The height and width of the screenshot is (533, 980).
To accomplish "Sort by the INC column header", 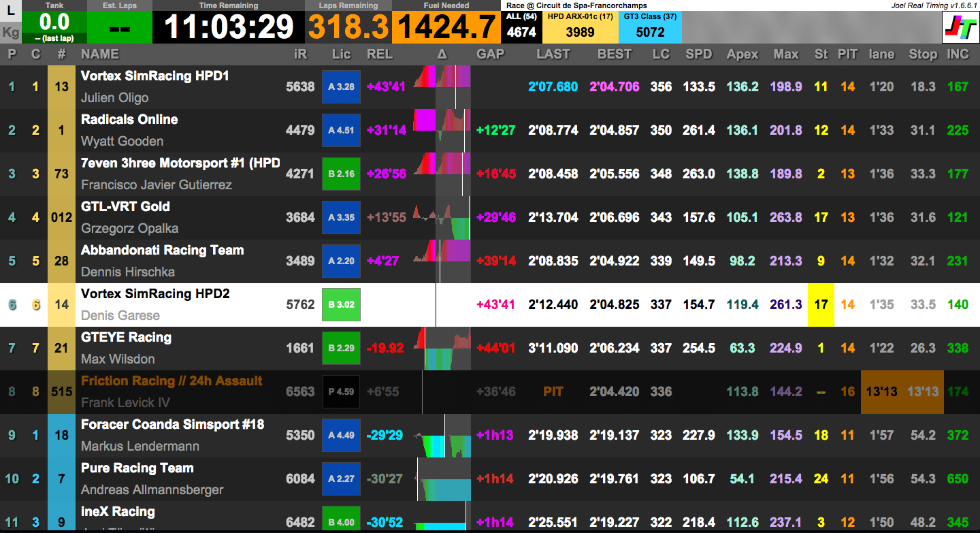I will coord(958,54).
